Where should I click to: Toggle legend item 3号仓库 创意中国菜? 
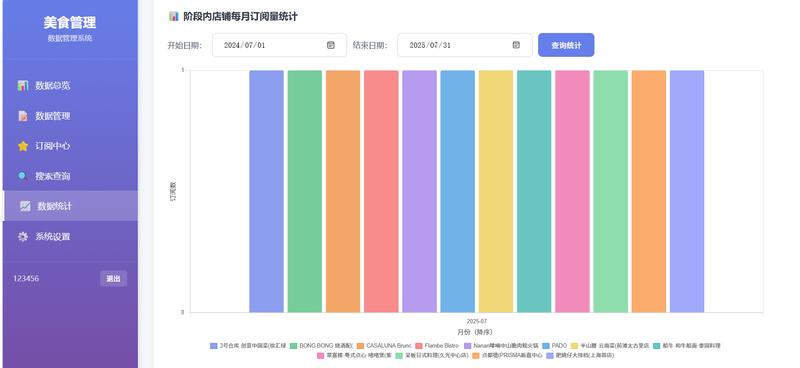point(248,346)
